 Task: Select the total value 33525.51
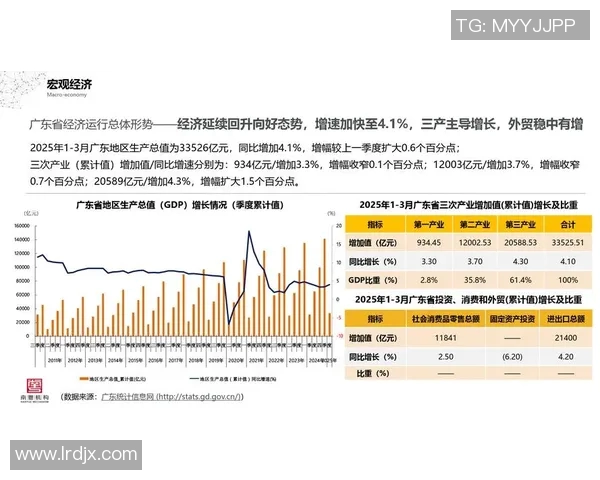568,243
